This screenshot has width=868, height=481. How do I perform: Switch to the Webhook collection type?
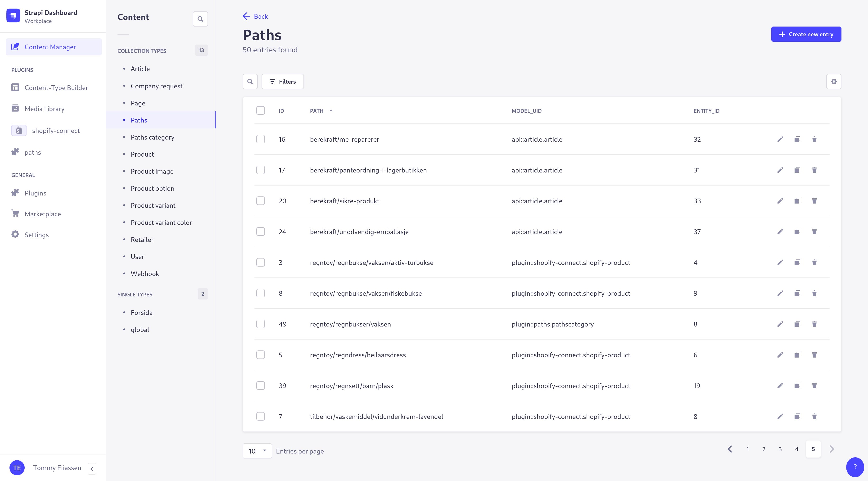pos(145,273)
